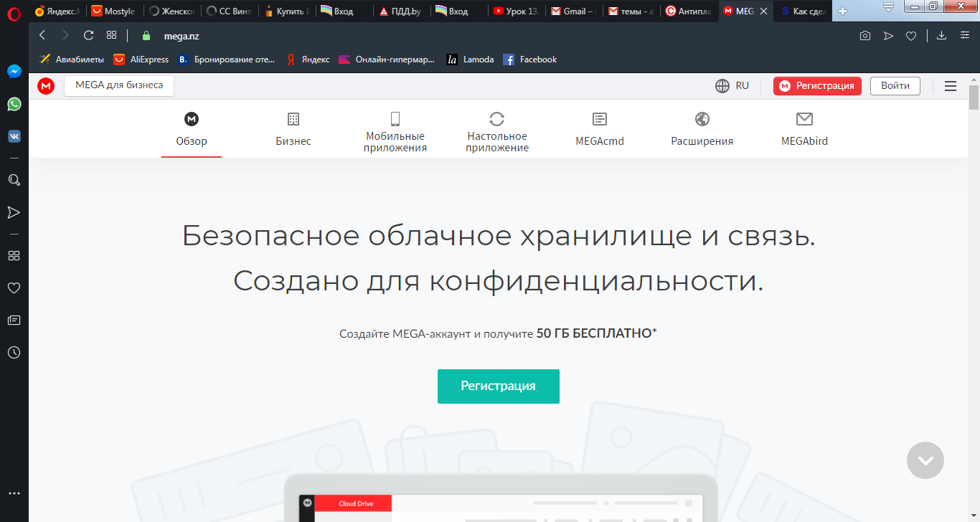Viewport: 980px width, 522px height.
Task: Switch to the Gmail tab
Action: pyautogui.click(x=573, y=11)
